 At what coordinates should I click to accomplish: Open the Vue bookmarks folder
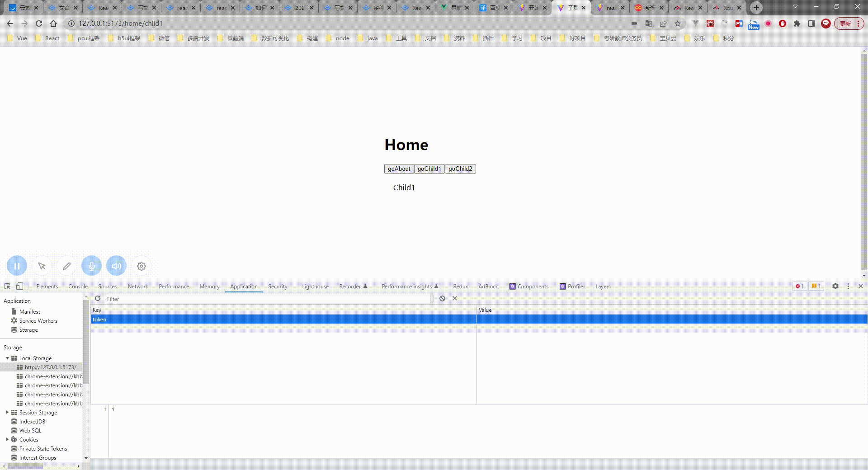[x=17, y=38]
